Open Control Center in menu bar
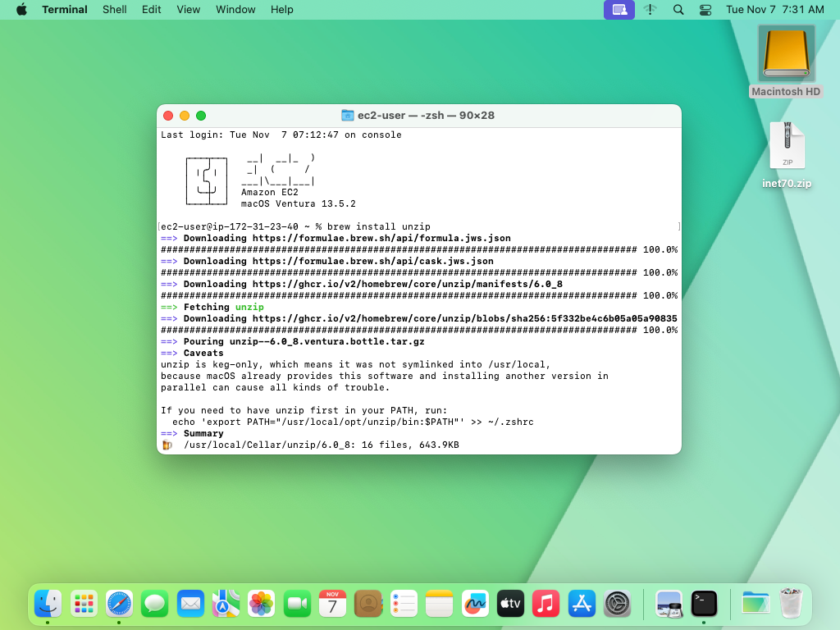Image resolution: width=840 pixels, height=630 pixels. coord(705,10)
